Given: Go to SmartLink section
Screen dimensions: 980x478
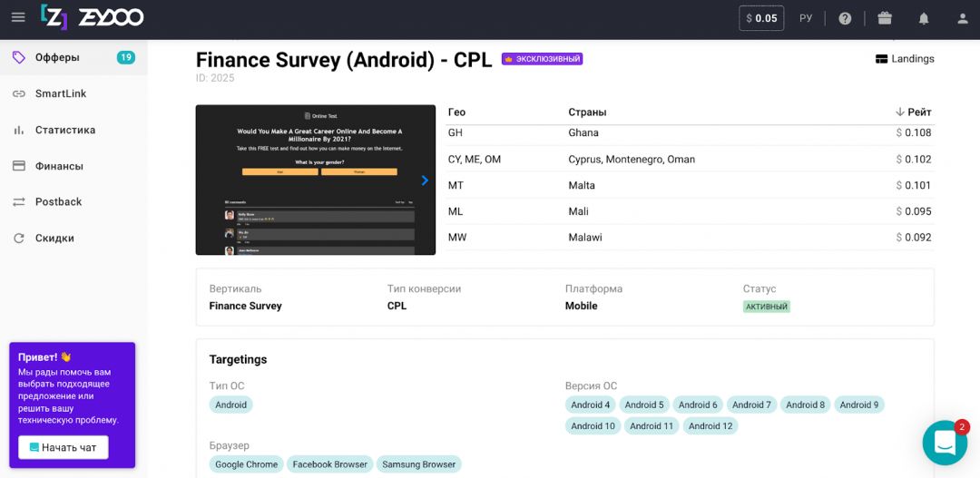Looking at the screenshot, I should [61, 93].
